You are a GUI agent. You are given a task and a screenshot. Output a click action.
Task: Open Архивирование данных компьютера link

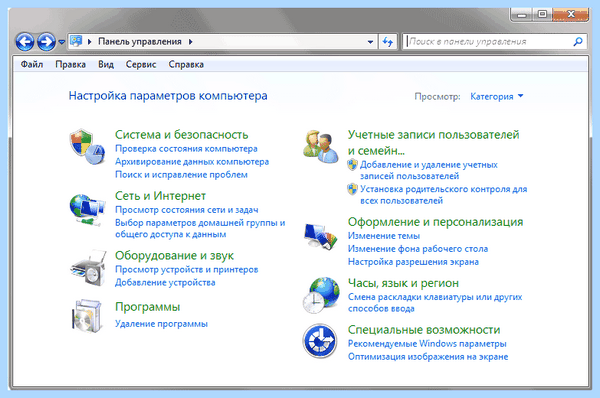192,161
